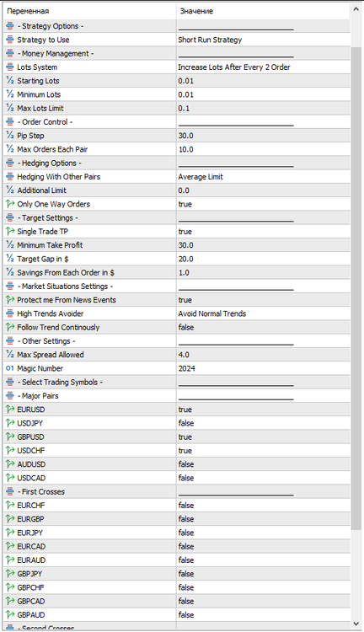
Task: Edit the Target Gap in $ value 20.0
Action: pos(263,260)
